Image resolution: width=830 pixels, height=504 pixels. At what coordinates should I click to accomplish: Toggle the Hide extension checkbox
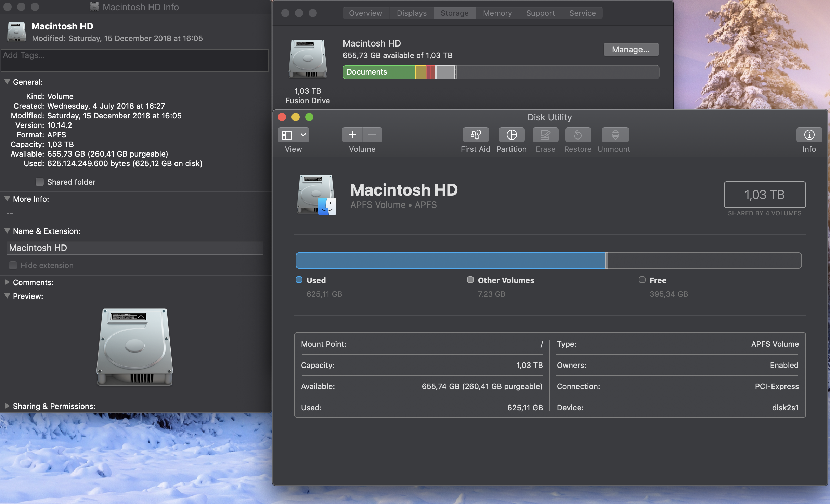point(13,265)
